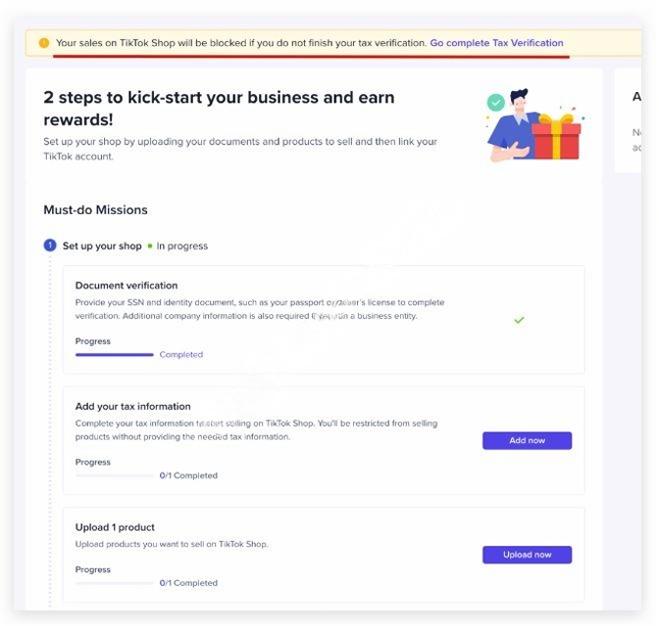Click the Upload 1 product progress bar

[x=114, y=583]
